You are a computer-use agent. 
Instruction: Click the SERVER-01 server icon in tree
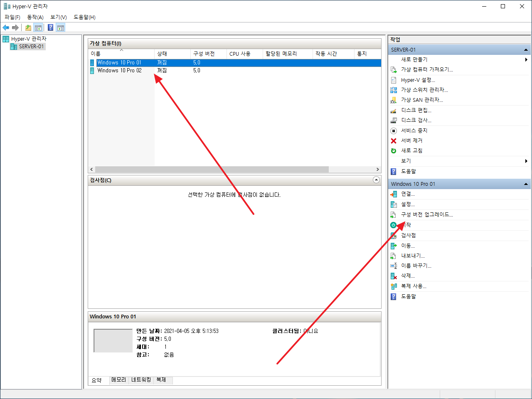[13, 47]
